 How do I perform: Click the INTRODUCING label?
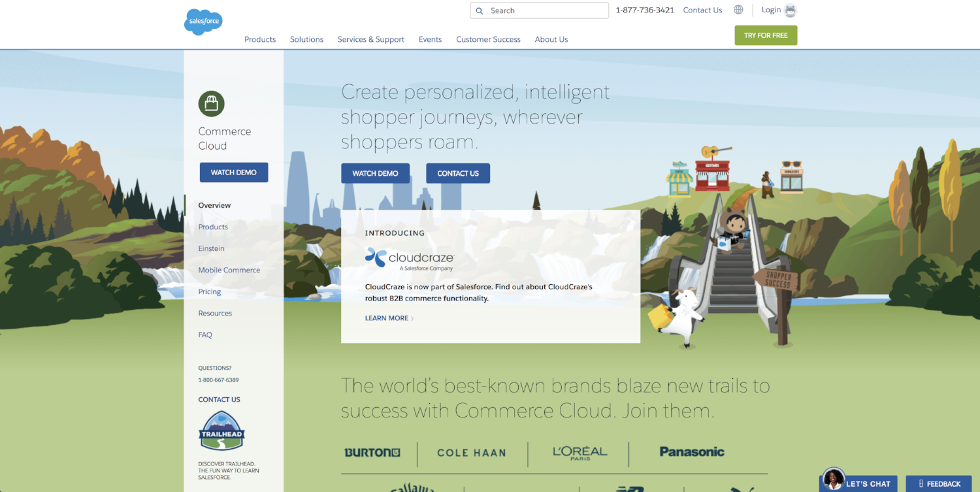(x=395, y=233)
